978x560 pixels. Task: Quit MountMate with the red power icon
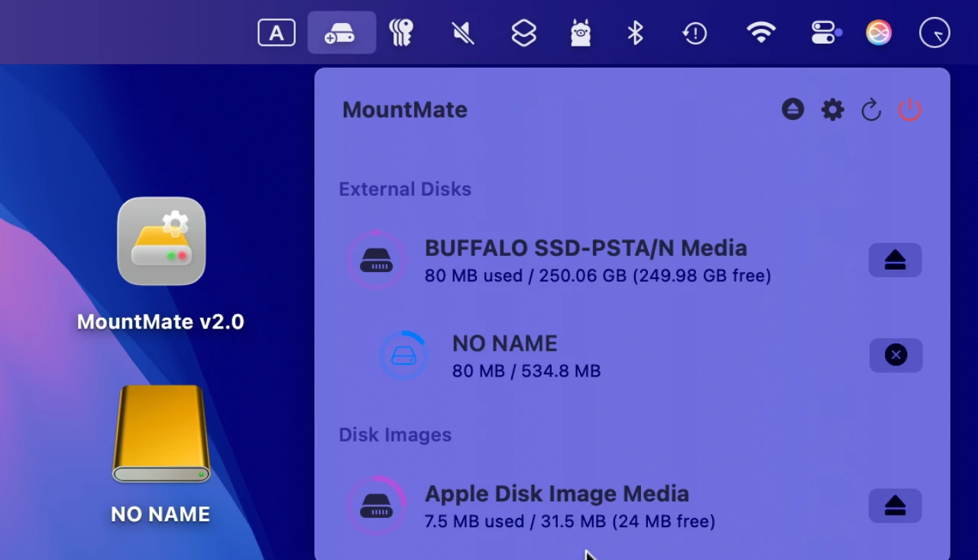pos(909,109)
